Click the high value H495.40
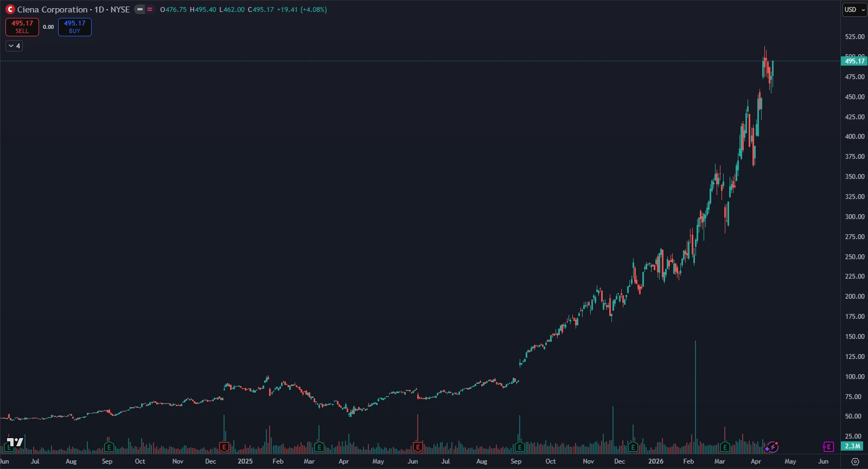The image size is (868, 469). click(x=203, y=10)
